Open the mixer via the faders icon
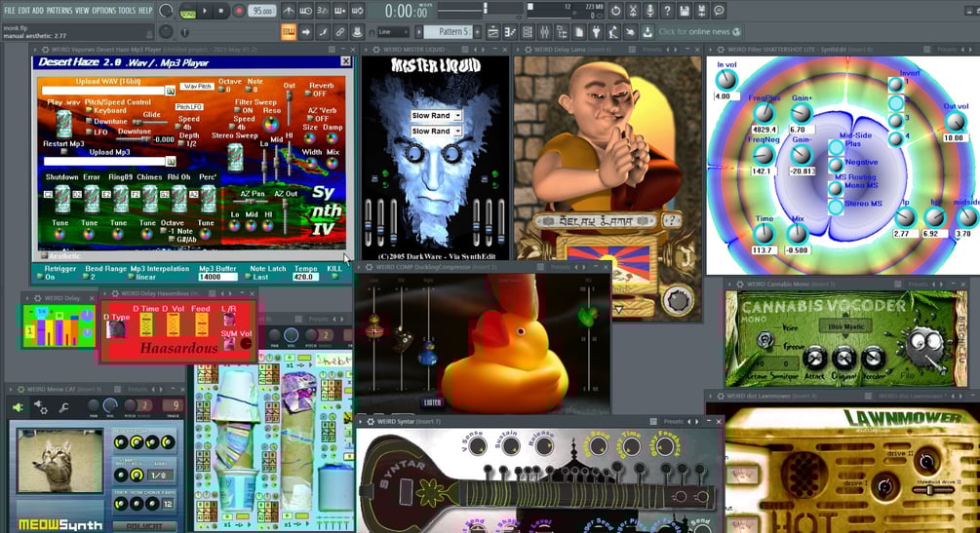Screen dimensions: 980x533 point(545,32)
